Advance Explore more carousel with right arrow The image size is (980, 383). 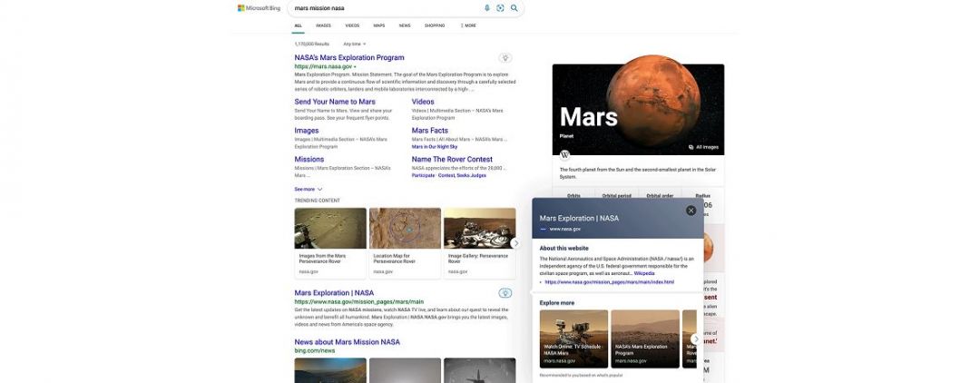695,339
